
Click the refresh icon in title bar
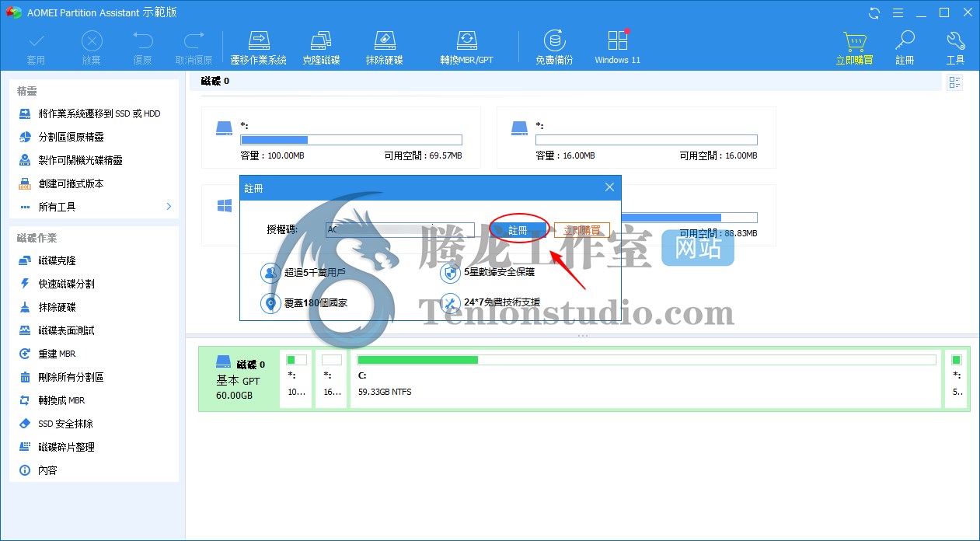874,12
